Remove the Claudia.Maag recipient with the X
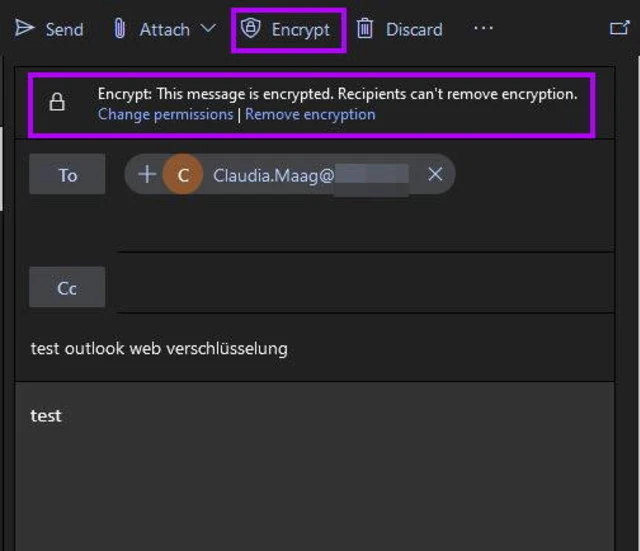 click(x=435, y=175)
